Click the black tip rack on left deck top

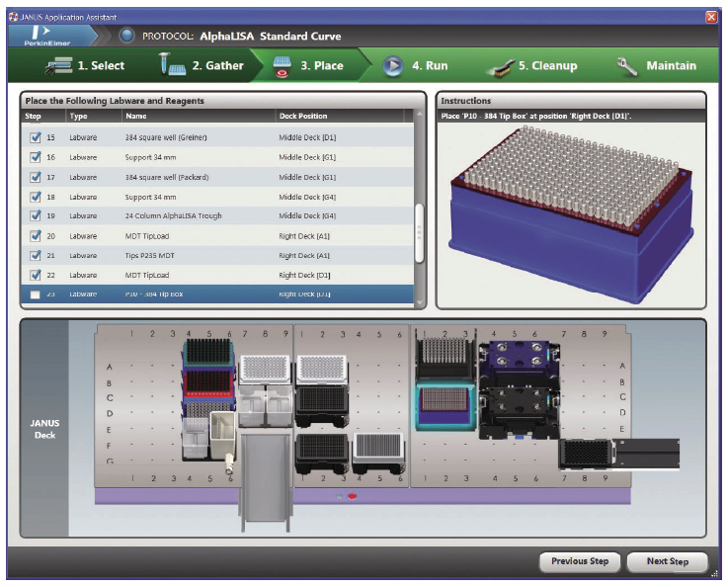208,352
